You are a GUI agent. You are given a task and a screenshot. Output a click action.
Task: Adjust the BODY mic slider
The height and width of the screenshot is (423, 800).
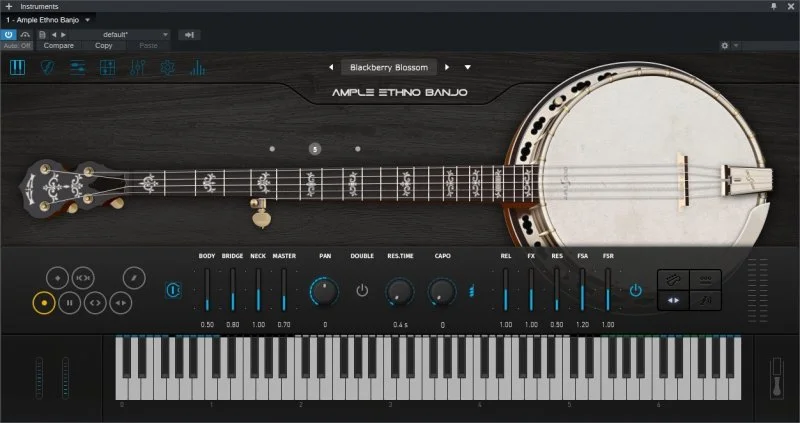tap(207, 290)
